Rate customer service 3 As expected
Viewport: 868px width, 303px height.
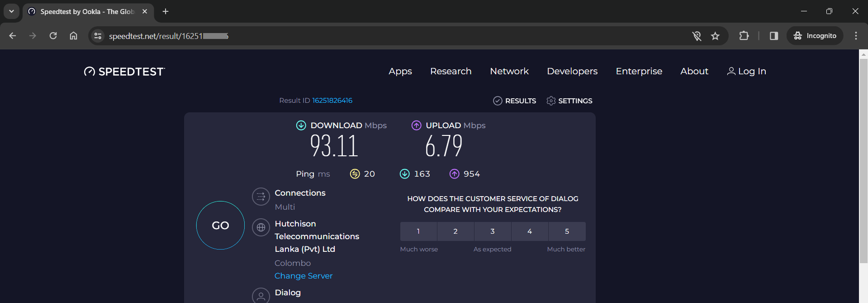point(493,231)
